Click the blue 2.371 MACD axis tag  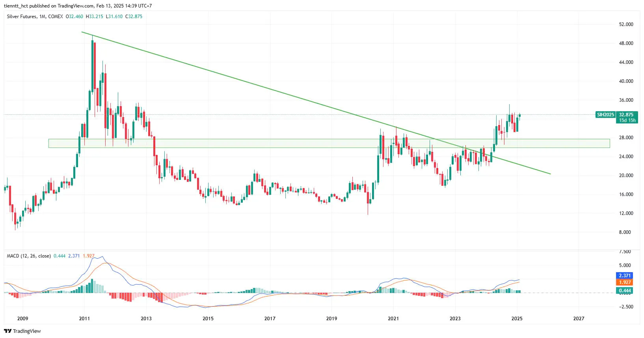[625, 276]
